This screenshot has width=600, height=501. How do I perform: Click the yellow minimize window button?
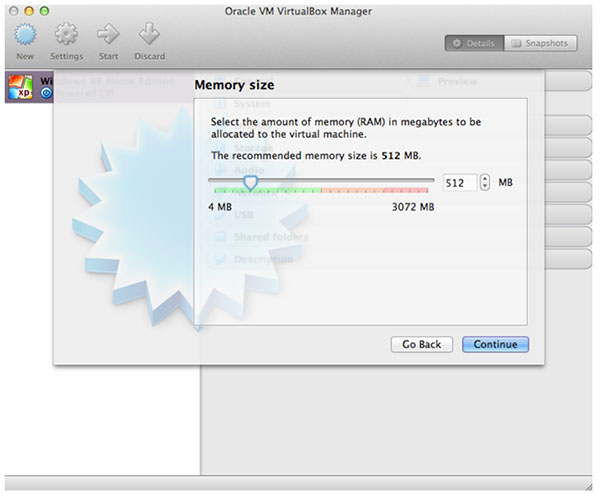(29, 11)
